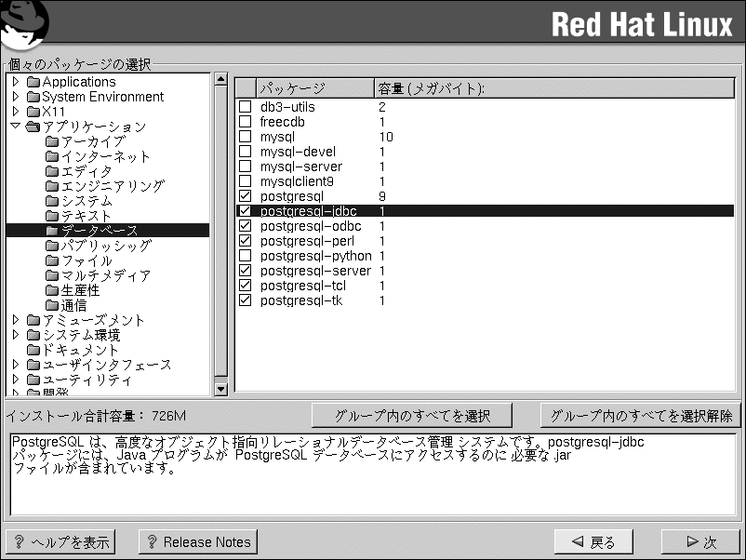Viewport: 746px width, 560px height.
Task: Click the X11 folder icon
Action: (x=33, y=112)
